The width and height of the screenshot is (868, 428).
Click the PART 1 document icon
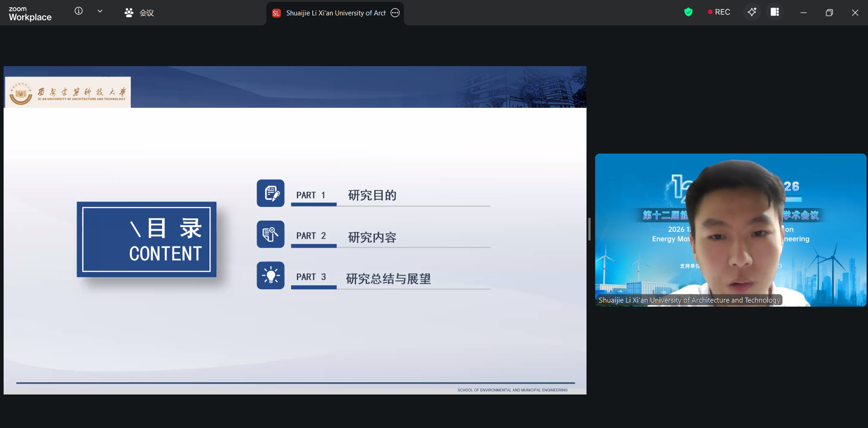coord(271,193)
